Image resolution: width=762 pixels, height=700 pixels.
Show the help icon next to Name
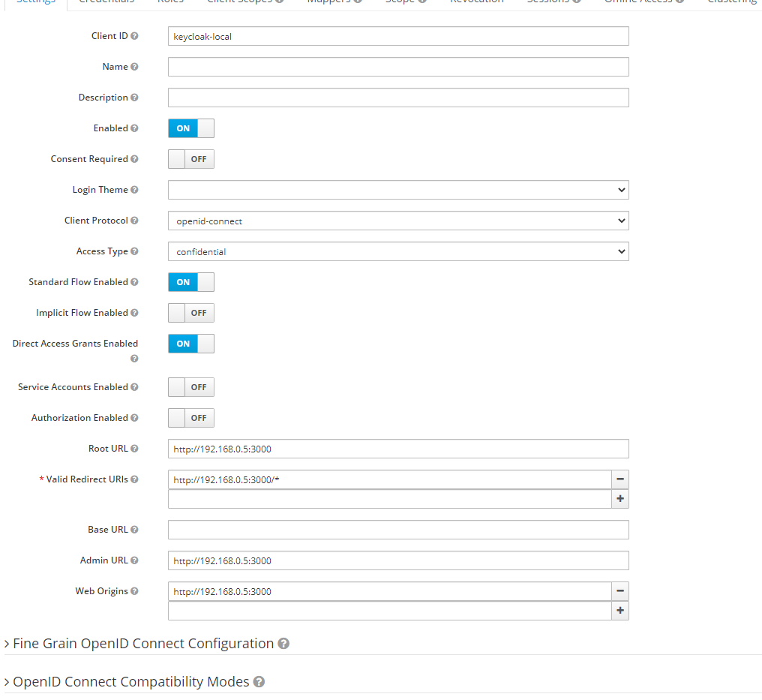click(134, 67)
